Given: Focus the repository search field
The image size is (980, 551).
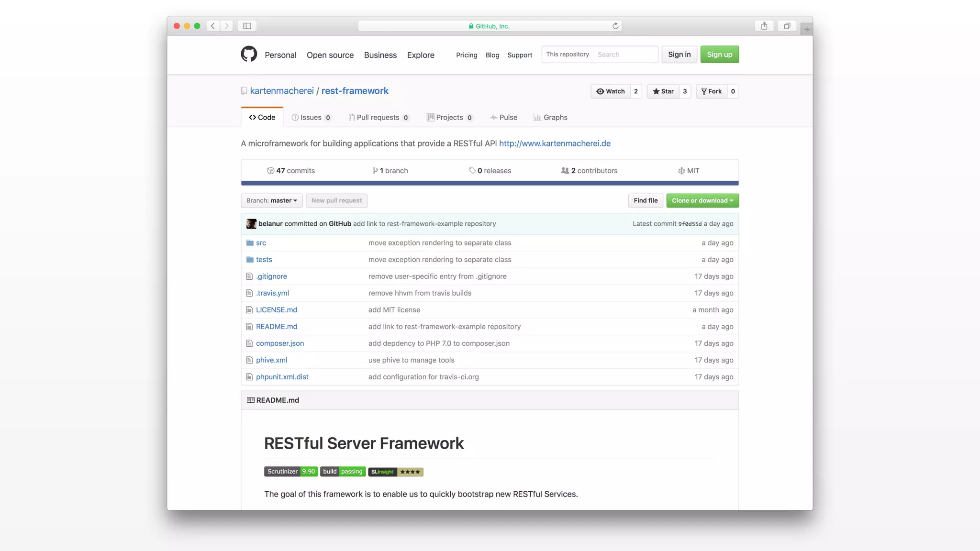Looking at the screenshot, I should click(625, 55).
